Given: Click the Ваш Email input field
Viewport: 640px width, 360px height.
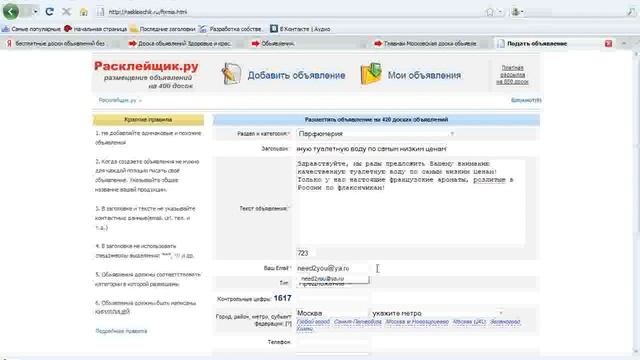Looking at the screenshot, I should tap(332, 268).
